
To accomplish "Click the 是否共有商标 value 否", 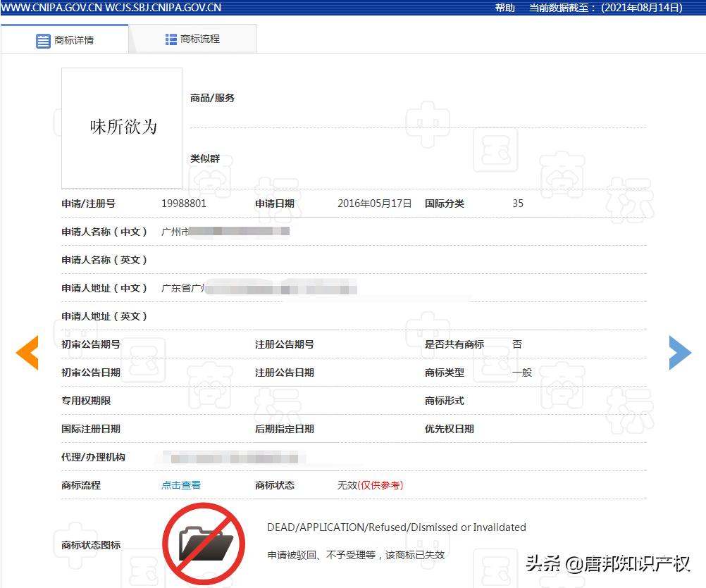I will [x=517, y=344].
